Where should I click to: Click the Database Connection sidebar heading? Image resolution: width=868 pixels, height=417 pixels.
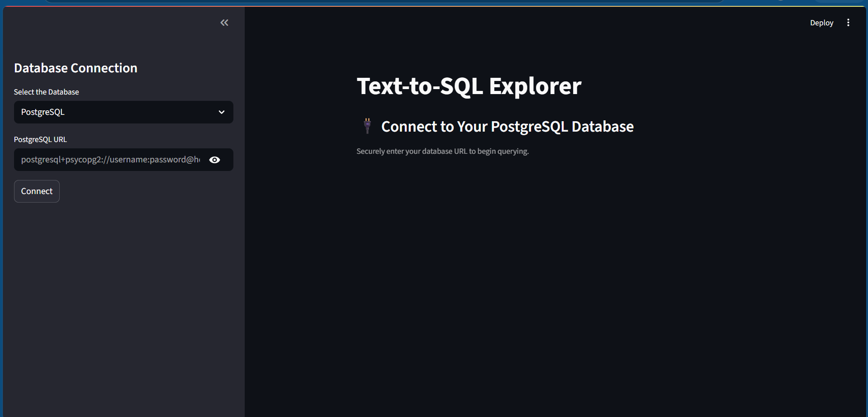coord(76,68)
